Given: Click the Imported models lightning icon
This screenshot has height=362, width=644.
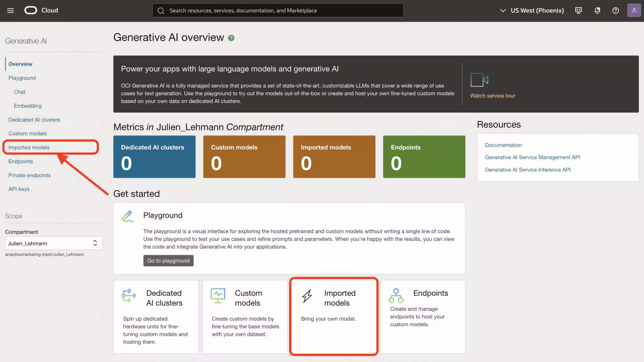Looking at the screenshot, I should [x=307, y=296].
